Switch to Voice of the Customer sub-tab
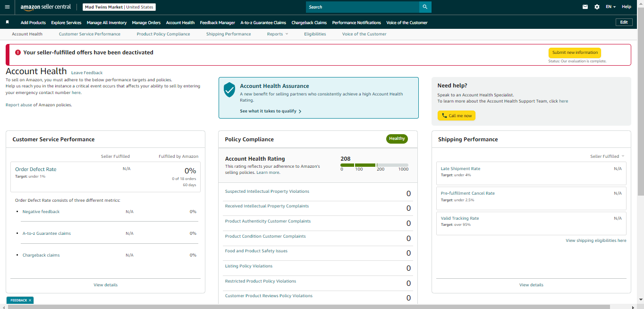 point(364,34)
